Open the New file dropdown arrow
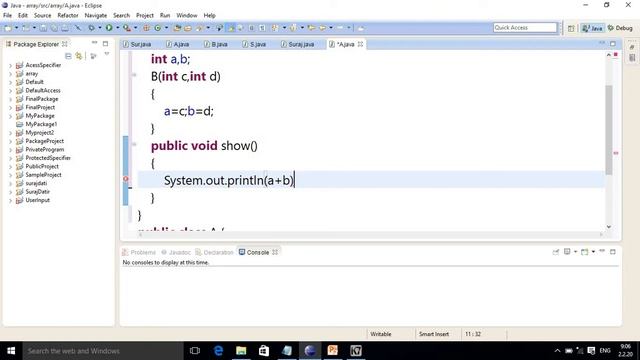The image size is (640, 360). [16, 28]
